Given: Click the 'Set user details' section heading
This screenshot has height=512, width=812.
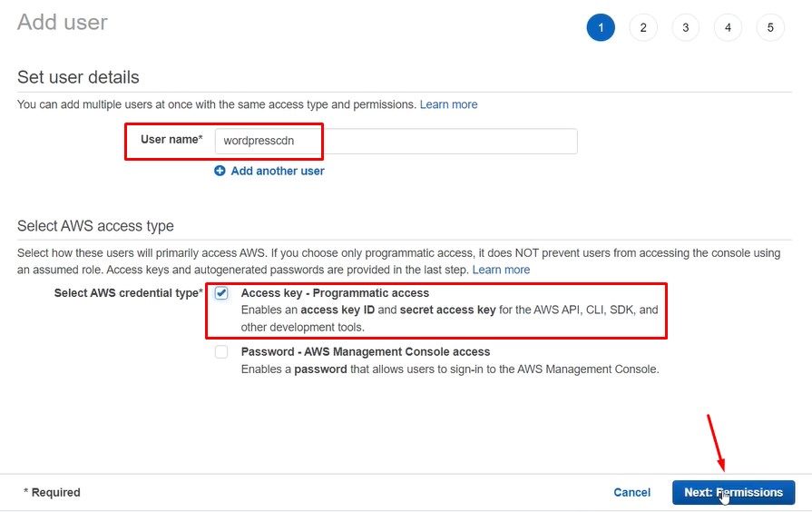Looking at the screenshot, I should coord(78,77).
